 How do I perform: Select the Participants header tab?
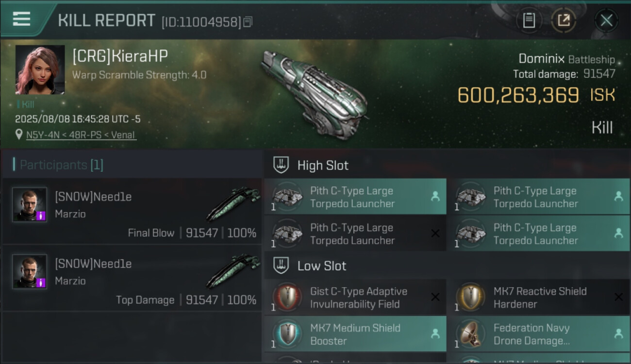pos(58,165)
